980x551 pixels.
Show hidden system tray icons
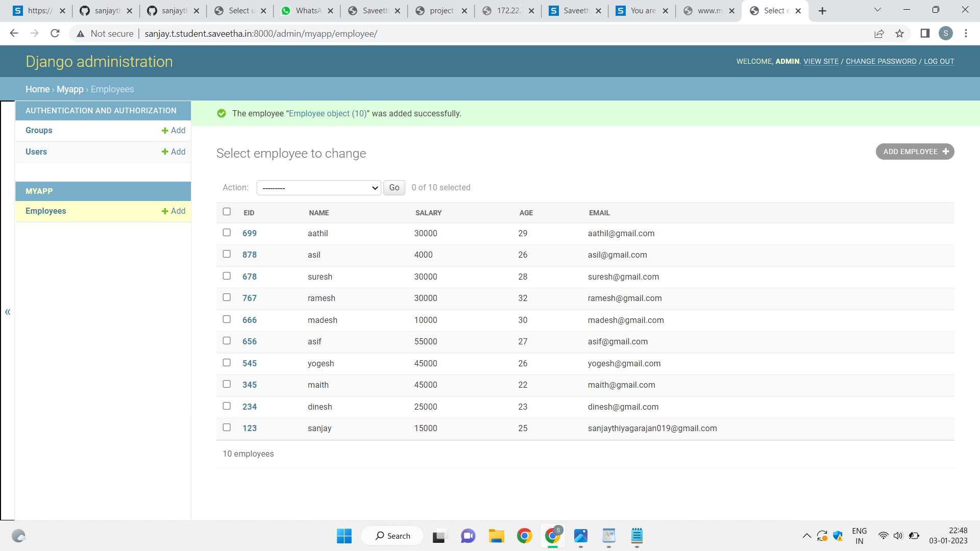[x=806, y=536]
